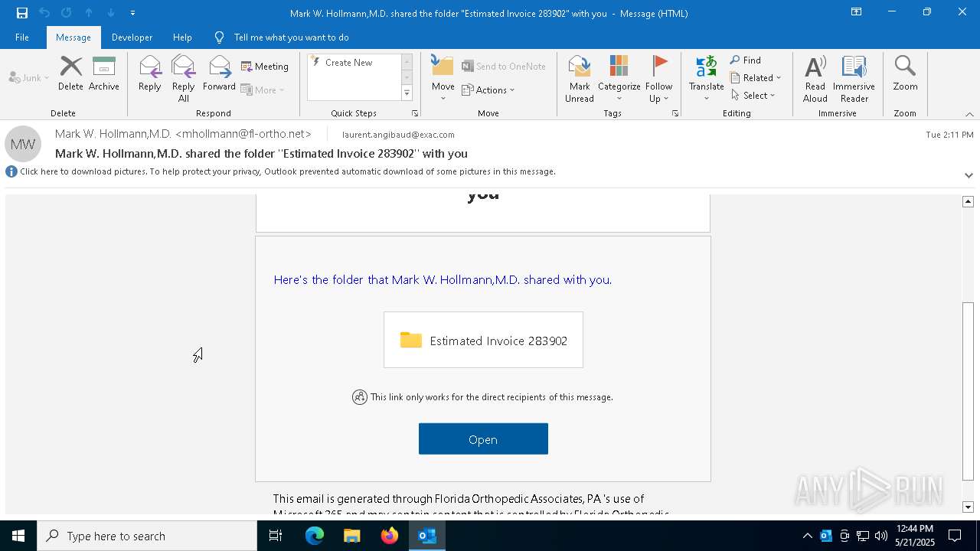
Task: Launch Microsoft Edge from the taskbar
Action: point(315,536)
